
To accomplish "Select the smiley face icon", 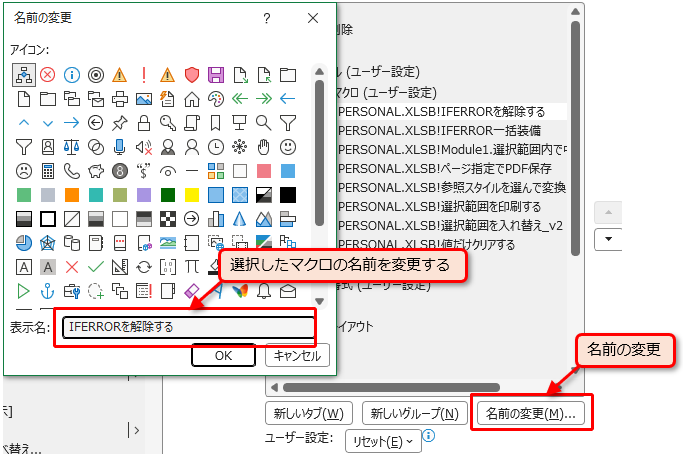I will coord(288,146).
